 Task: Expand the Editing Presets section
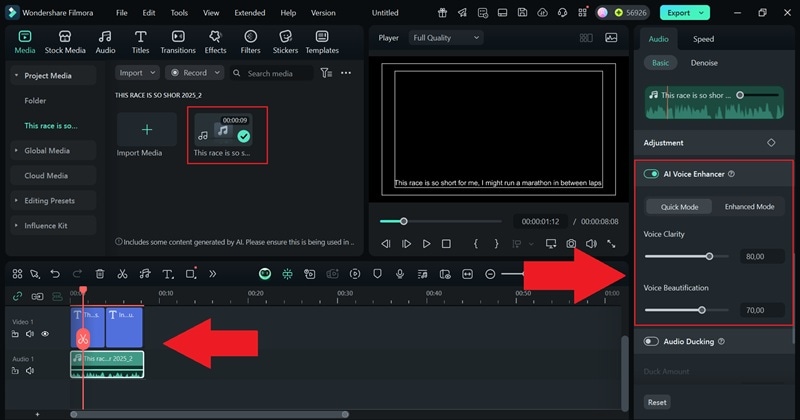tap(16, 201)
